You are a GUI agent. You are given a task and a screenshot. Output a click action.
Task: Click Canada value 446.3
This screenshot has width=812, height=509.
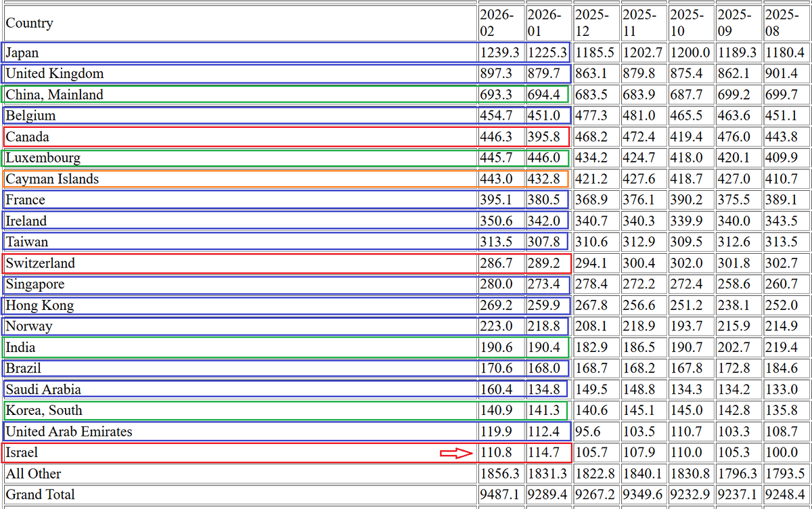click(x=496, y=137)
